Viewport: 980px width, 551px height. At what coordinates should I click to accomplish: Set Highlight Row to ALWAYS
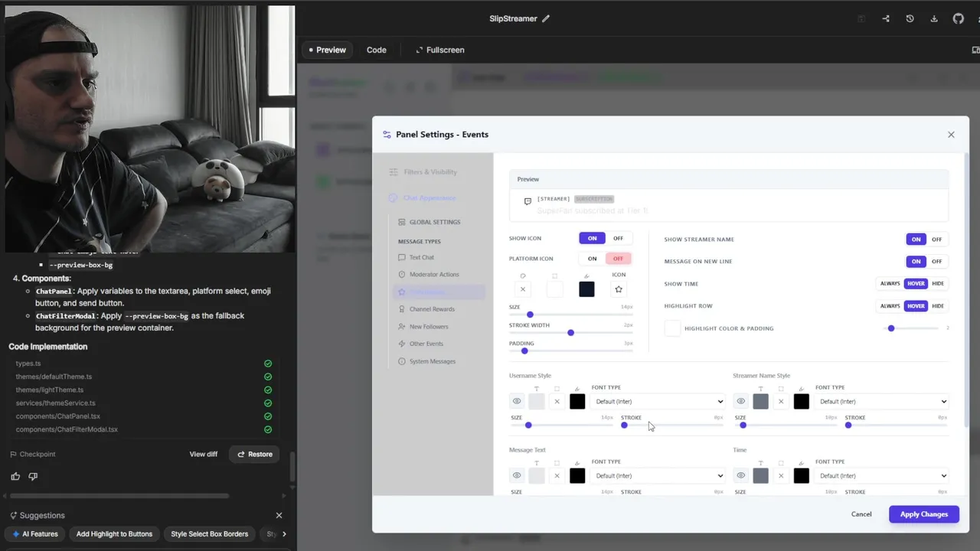click(x=890, y=306)
